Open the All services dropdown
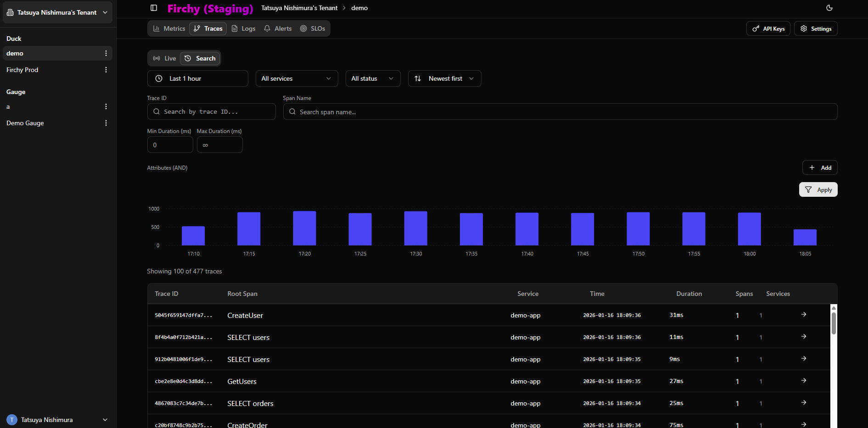The width and height of the screenshot is (868, 428). point(297,78)
